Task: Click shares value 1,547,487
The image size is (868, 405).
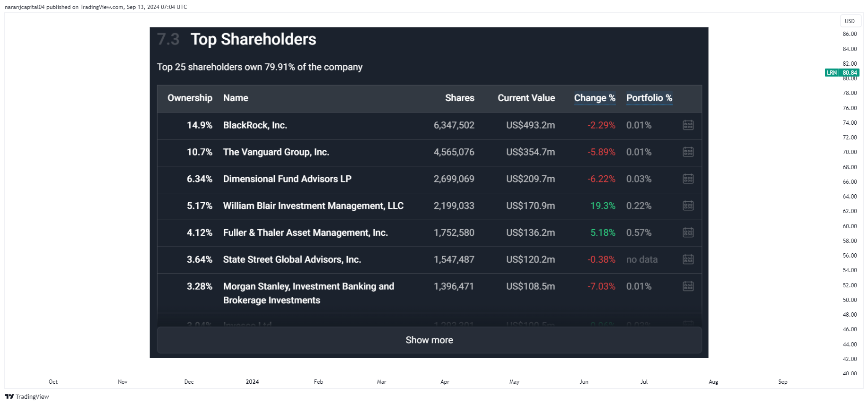Action: point(454,260)
